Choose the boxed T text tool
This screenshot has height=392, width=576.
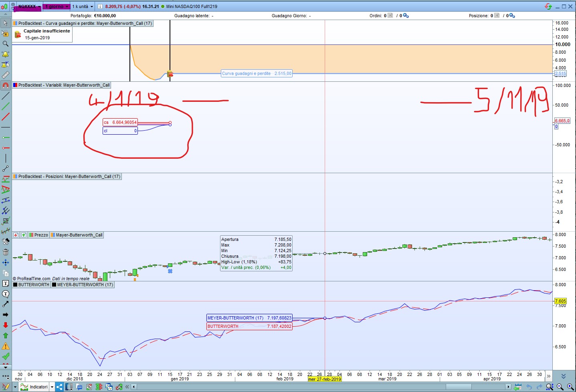[x=6, y=283]
